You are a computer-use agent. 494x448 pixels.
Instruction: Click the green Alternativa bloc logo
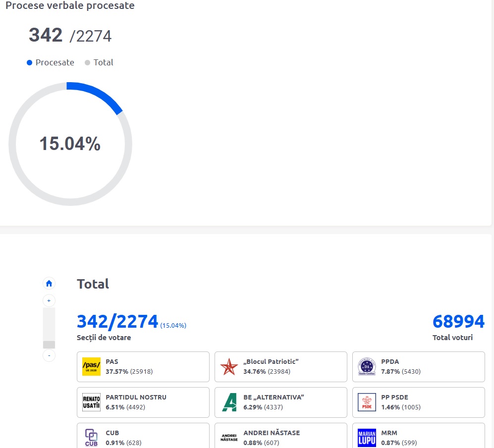[x=229, y=402]
